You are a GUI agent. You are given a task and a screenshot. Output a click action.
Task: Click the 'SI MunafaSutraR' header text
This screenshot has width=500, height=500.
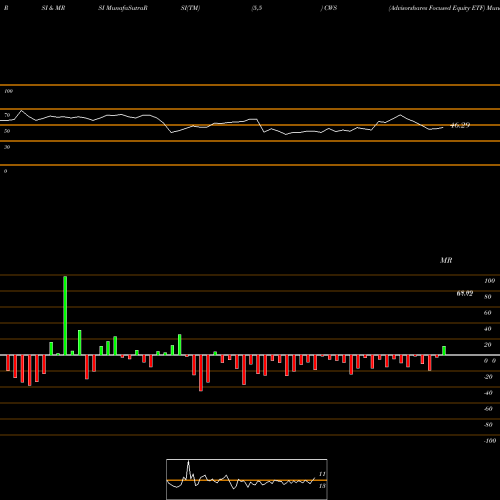pos(123,8)
